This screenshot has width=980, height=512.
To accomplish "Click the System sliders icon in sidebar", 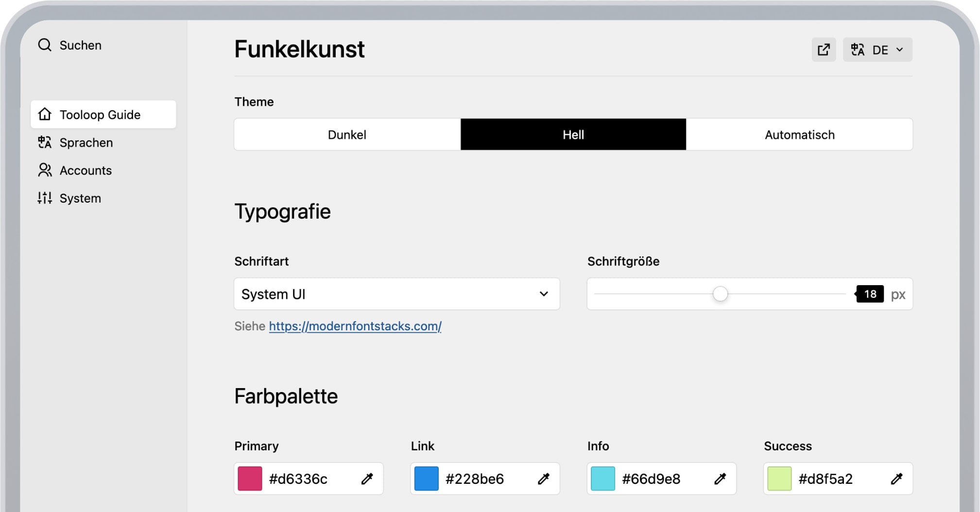I will coord(45,198).
